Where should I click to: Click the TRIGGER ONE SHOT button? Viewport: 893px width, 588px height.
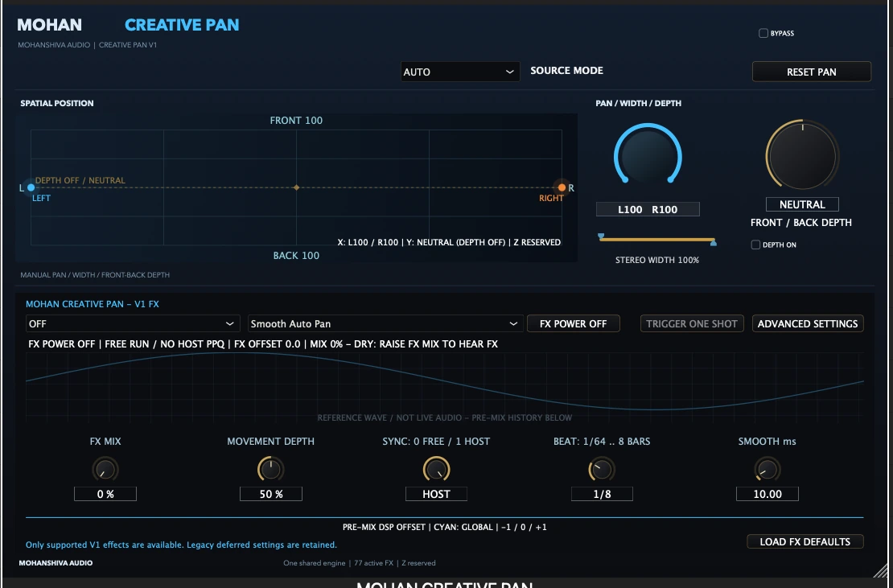pos(692,323)
